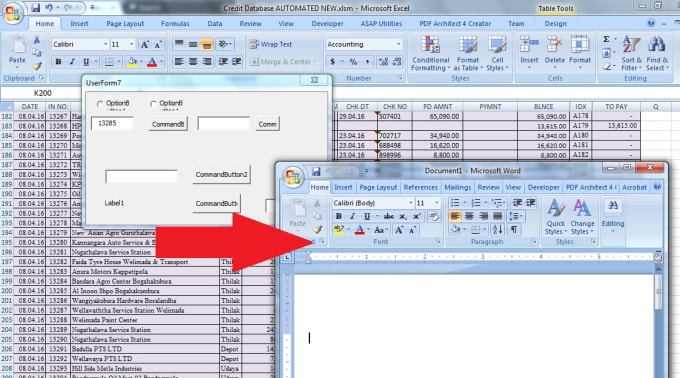Screen dimensions: 680x378
Task: Click Excel Fill Color bucket icon
Action: [132, 62]
